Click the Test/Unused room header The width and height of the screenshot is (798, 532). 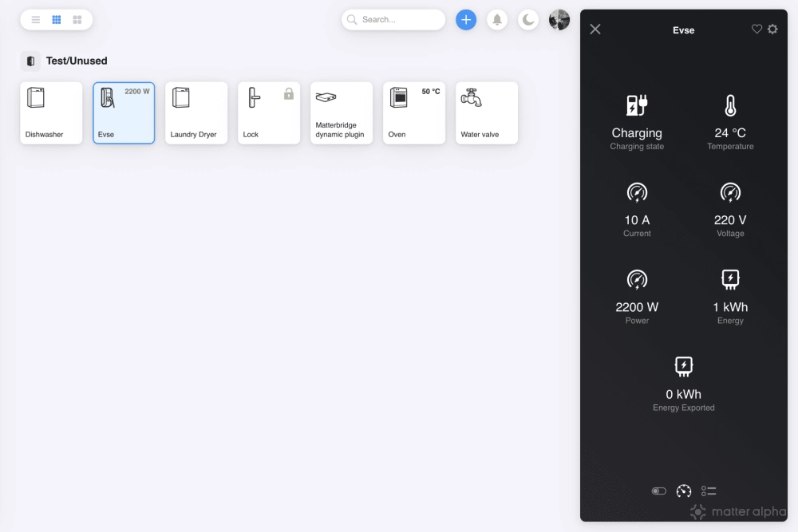(x=76, y=61)
